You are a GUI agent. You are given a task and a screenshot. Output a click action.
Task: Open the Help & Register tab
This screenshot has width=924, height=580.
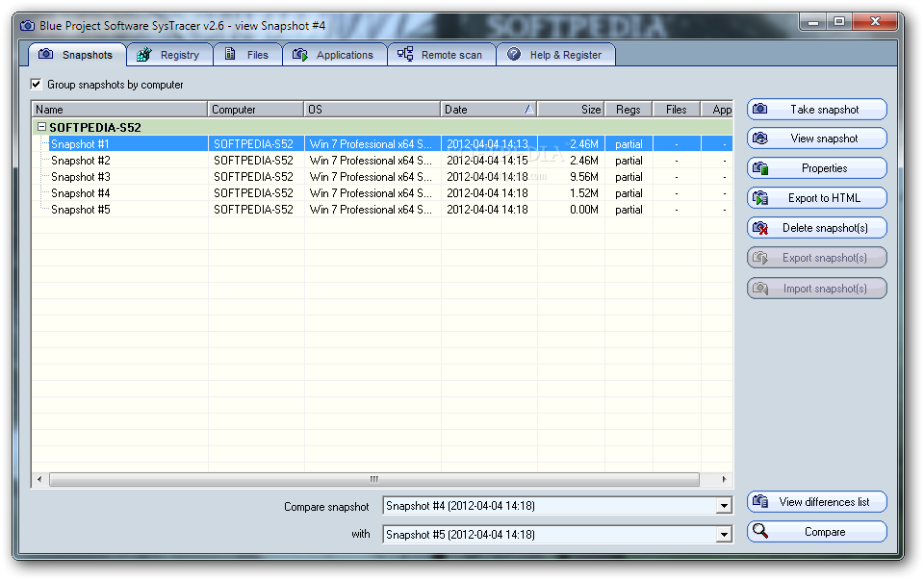click(555, 55)
